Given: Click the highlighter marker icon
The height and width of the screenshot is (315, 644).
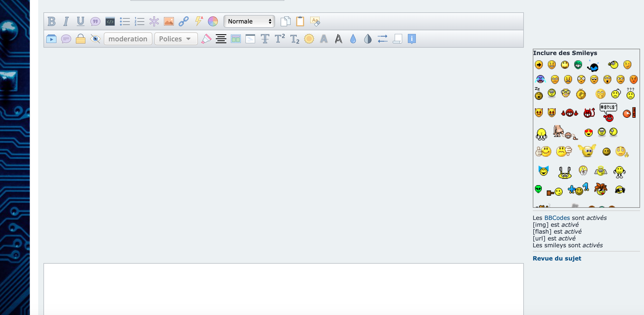Looking at the screenshot, I should (x=206, y=39).
